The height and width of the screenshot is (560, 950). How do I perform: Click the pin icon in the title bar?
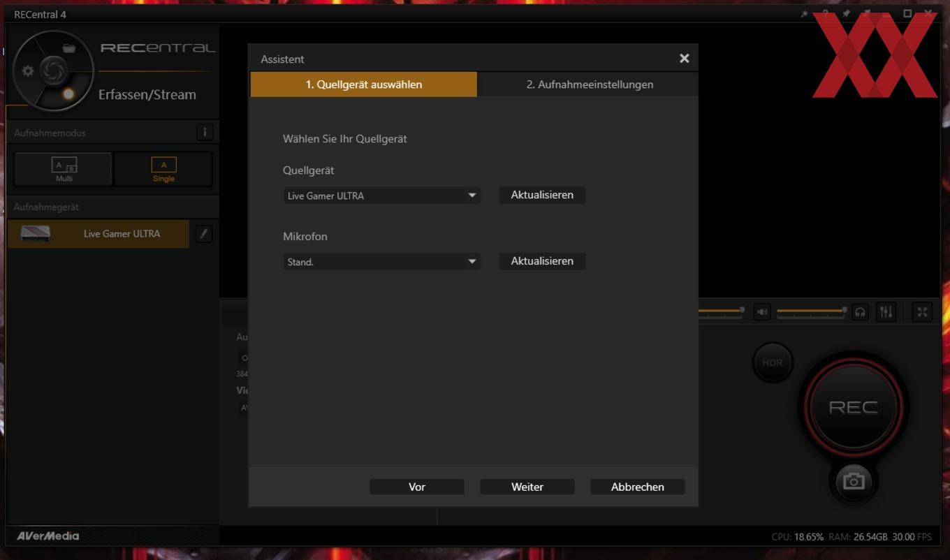tap(846, 14)
